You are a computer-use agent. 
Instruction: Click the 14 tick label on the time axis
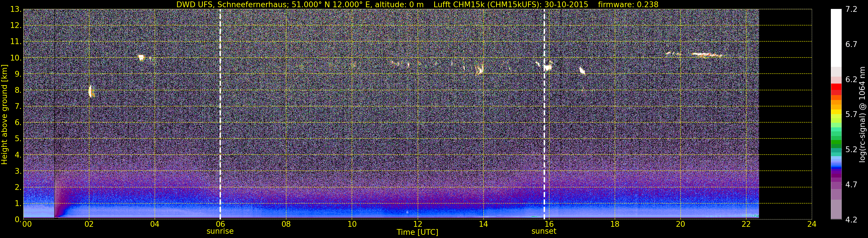point(483,224)
